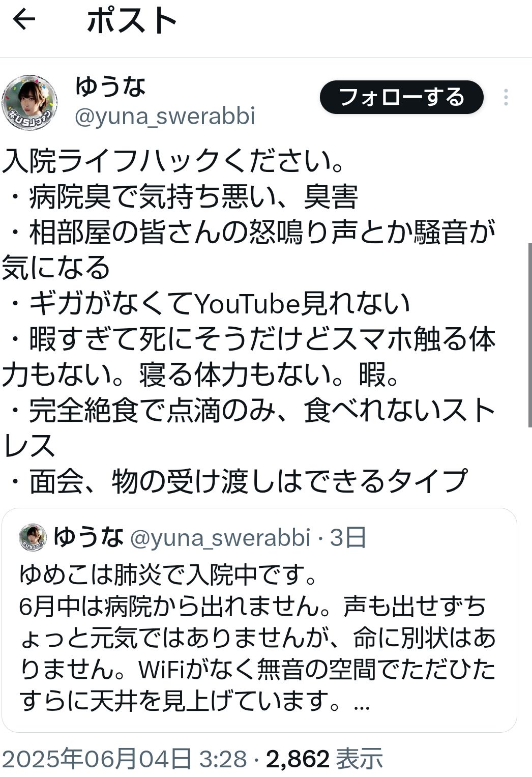Viewport: 532px width, 777px height.
Task: Click the quoted text line mentioning WiFiがなく
Action: (x=258, y=671)
